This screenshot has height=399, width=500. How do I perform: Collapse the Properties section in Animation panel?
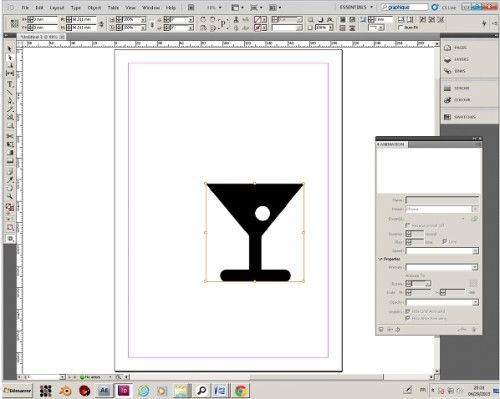click(x=380, y=259)
